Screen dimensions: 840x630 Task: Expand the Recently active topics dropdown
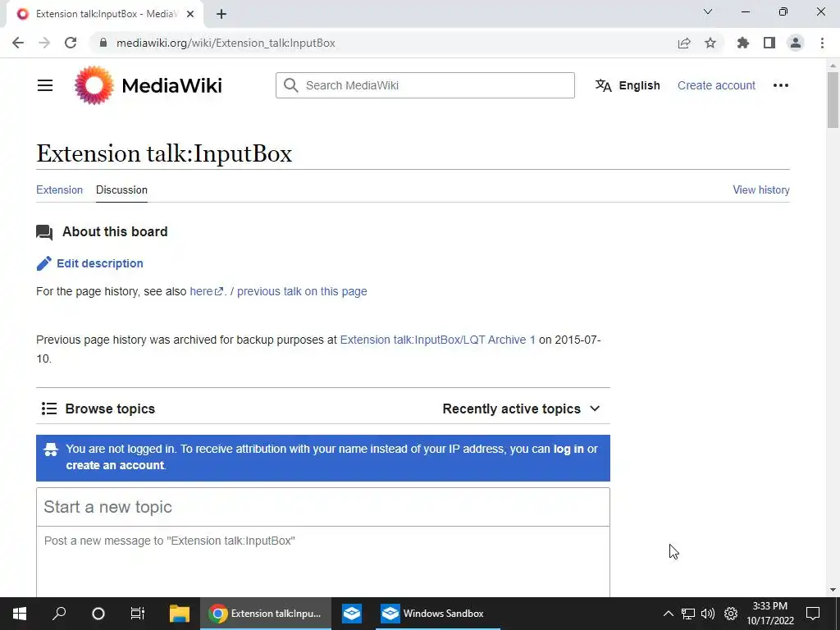[x=521, y=409]
